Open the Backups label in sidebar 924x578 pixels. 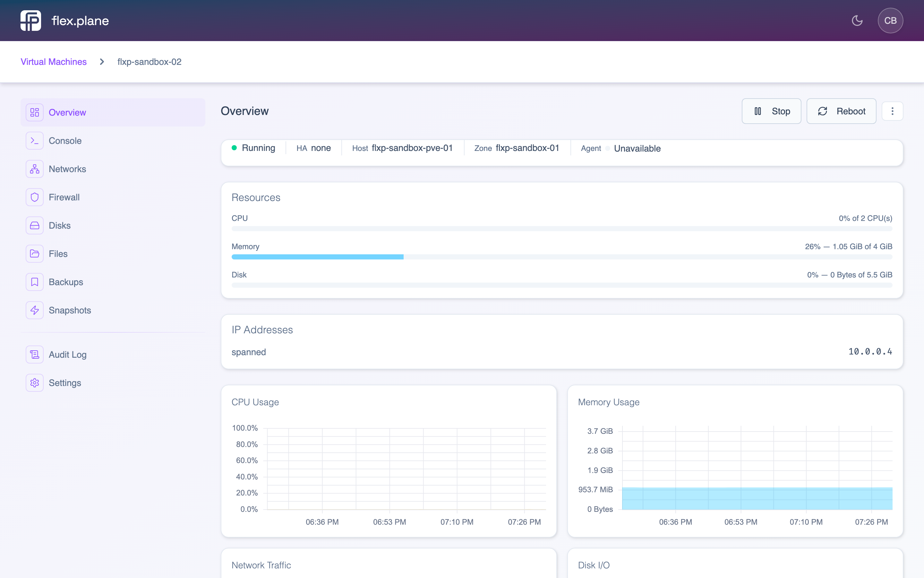[66, 282]
